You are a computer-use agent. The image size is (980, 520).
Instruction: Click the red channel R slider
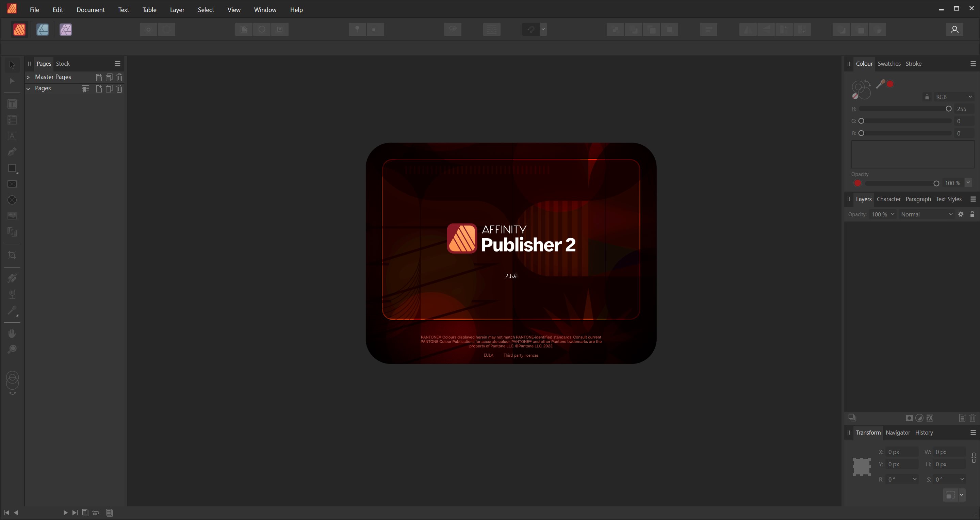coord(905,109)
